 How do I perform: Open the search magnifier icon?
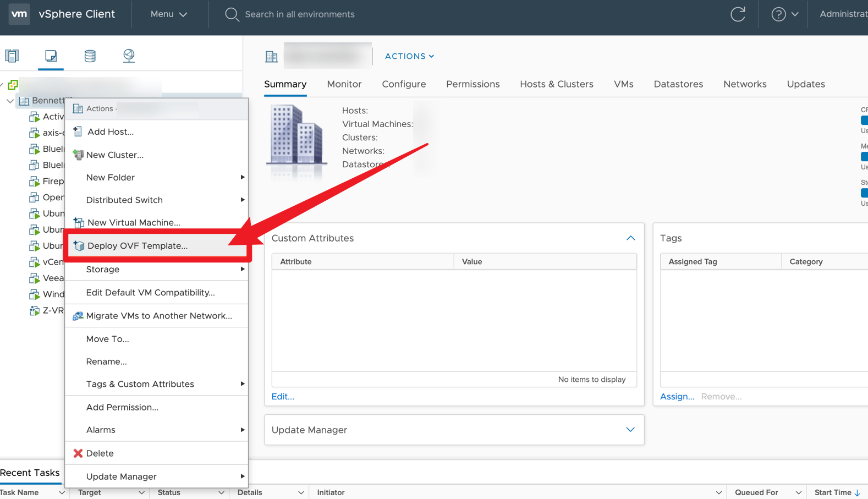tap(232, 14)
